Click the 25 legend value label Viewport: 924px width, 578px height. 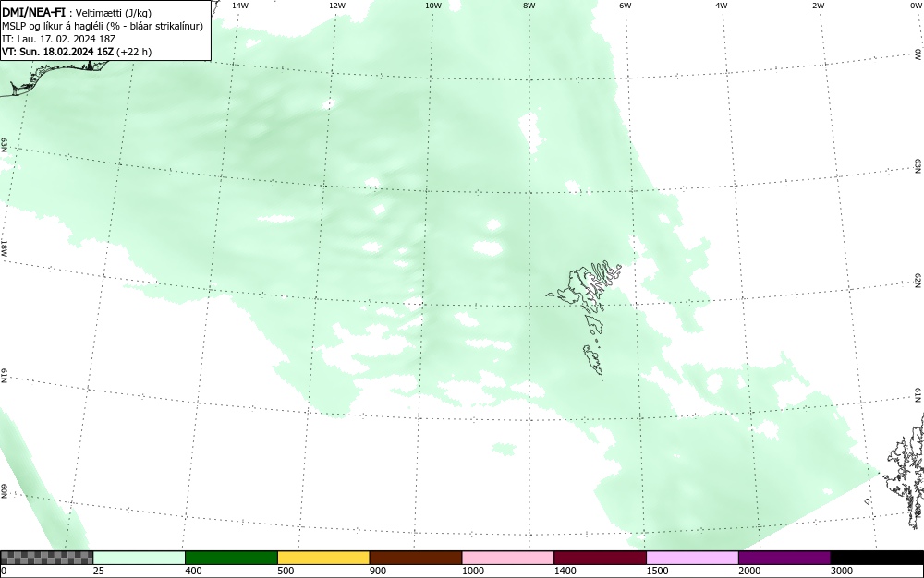pos(99,571)
